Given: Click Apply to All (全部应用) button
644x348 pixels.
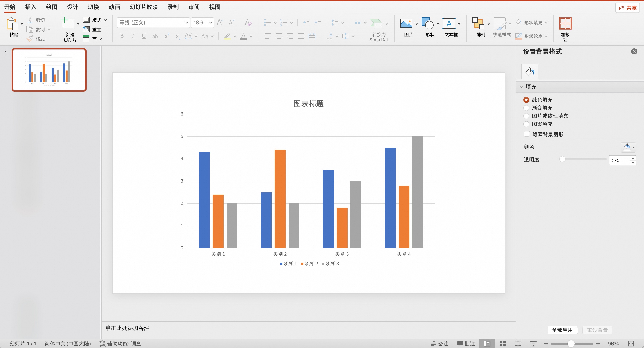Looking at the screenshot, I should tap(562, 330).
